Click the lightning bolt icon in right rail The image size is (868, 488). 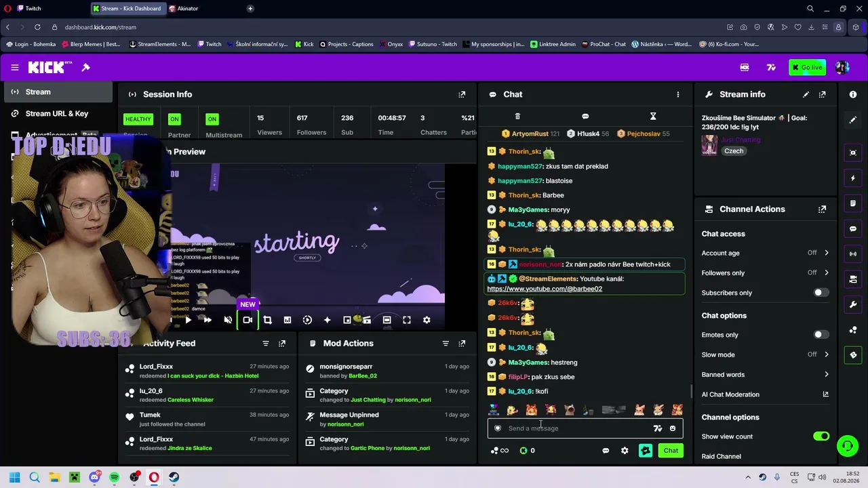tap(853, 178)
